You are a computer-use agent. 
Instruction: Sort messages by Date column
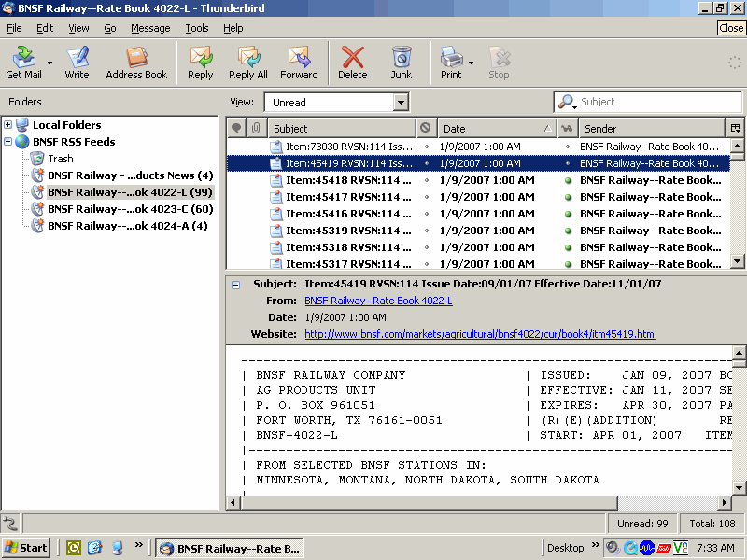click(497, 128)
